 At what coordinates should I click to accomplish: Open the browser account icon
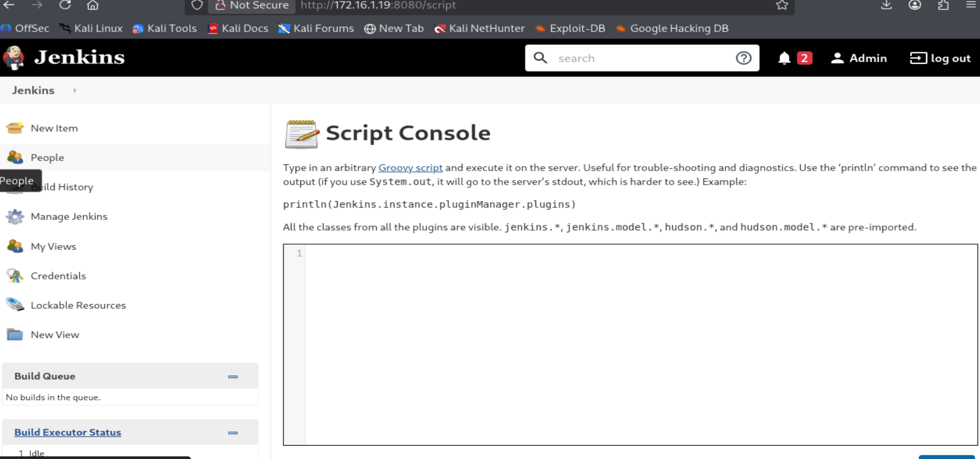tap(915, 5)
